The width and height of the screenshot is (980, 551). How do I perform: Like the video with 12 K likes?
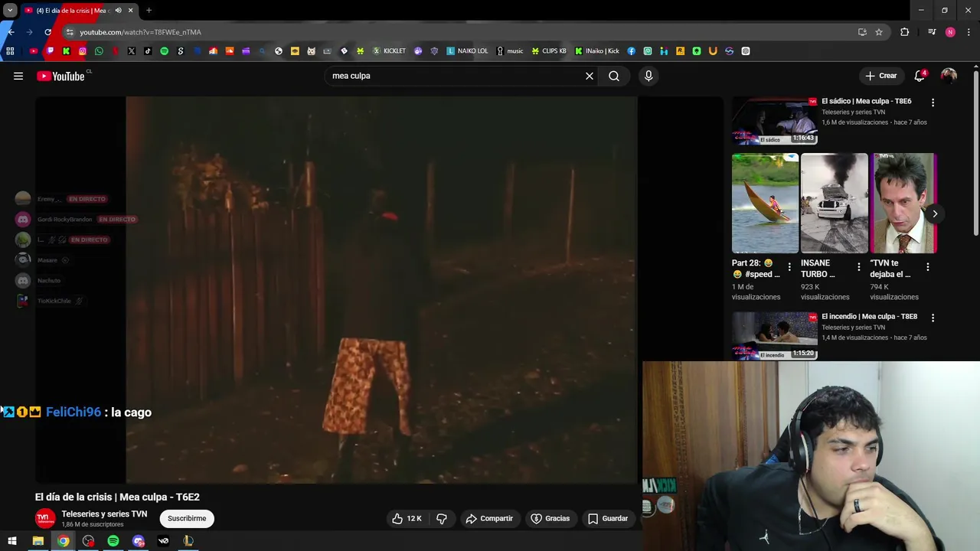(407, 518)
